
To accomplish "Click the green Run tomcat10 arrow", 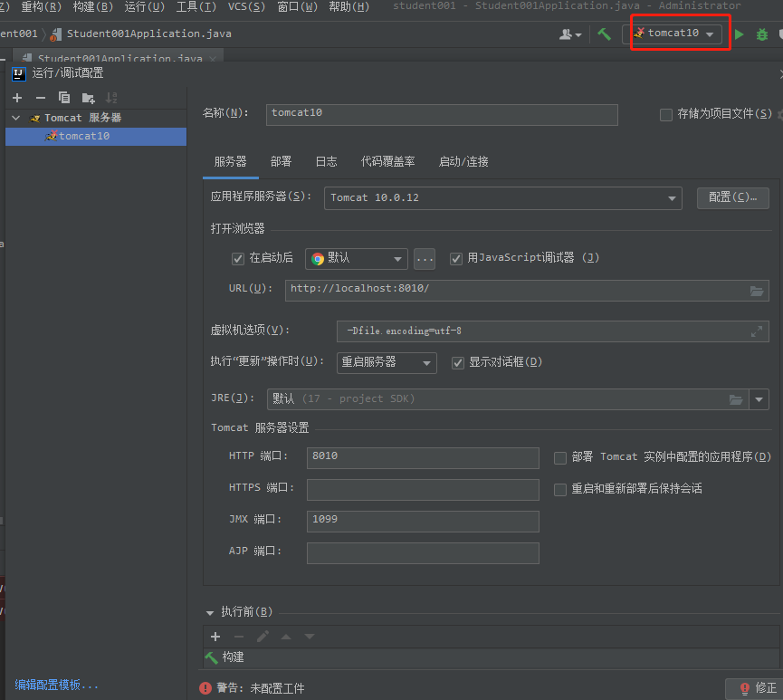I will click(x=740, y=34).
